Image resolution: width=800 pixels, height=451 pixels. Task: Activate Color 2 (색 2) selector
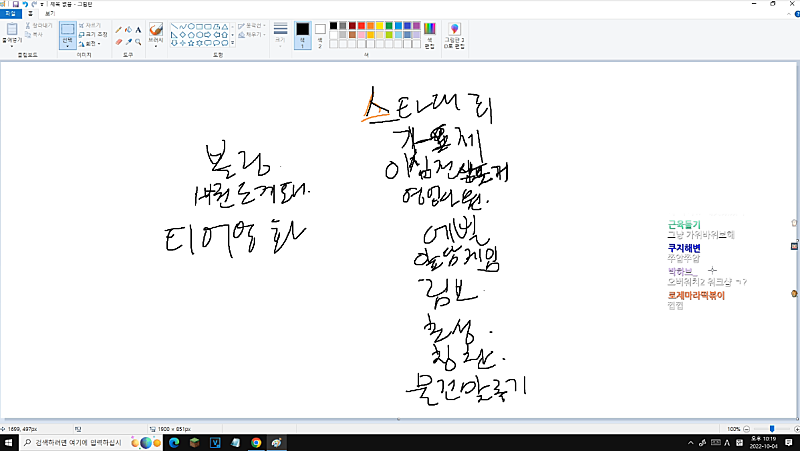(x=320, y=35)
